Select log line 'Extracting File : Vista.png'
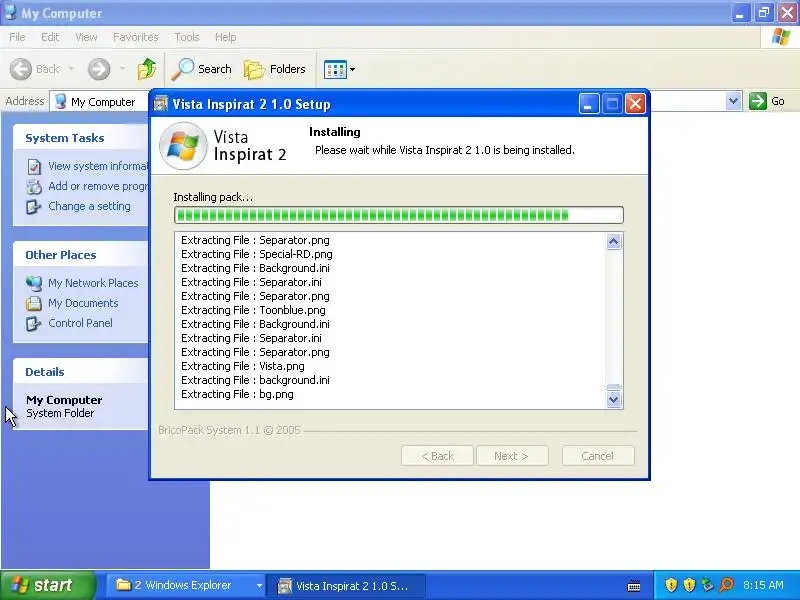 click(242, 366)
